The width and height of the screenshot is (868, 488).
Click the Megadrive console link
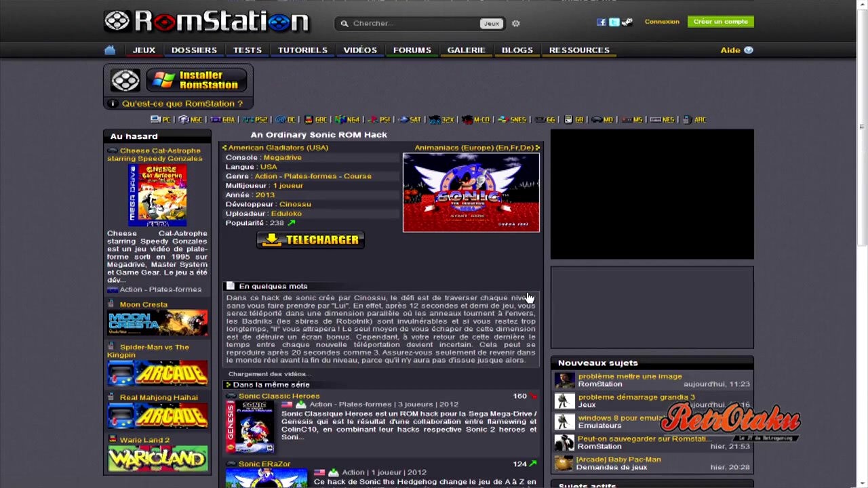click(x=282, y=158)
